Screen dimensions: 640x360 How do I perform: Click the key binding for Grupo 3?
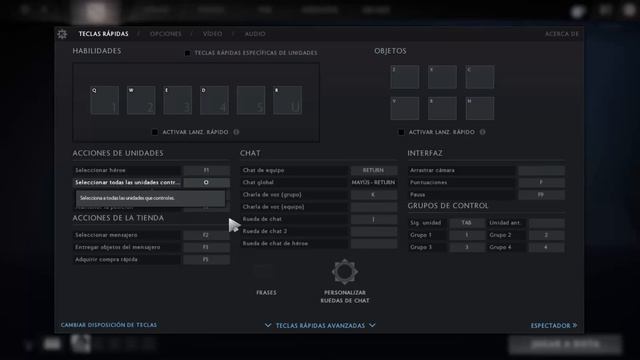tap(467, 247)
